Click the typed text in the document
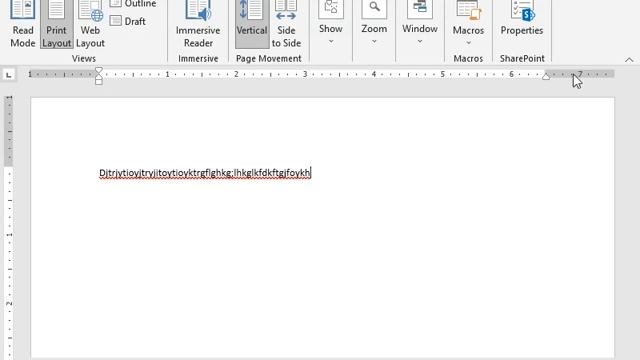Screen dimensions: 640x360 pyautogui.click(x=205, y=173)
